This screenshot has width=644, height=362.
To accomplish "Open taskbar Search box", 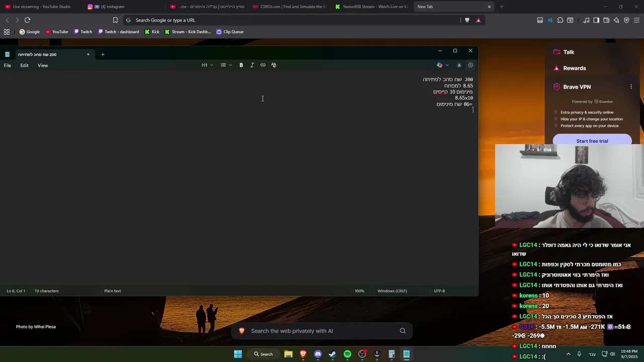I will 264,354.
